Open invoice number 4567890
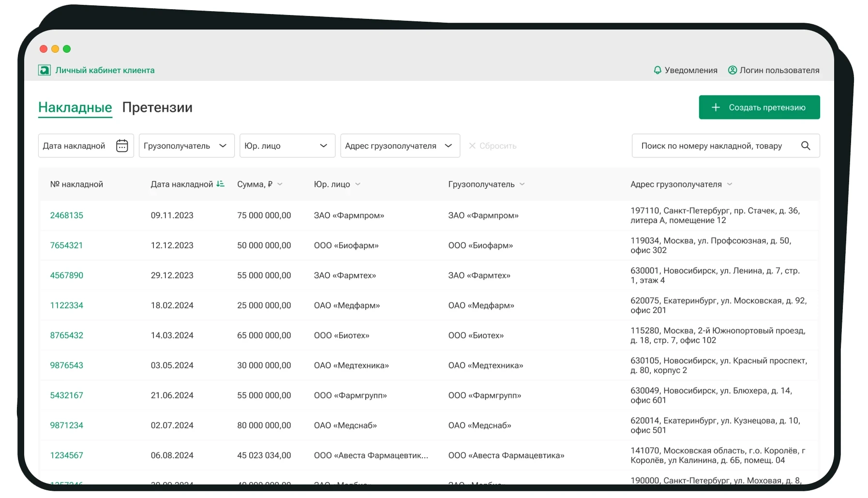 click(67, 275)
